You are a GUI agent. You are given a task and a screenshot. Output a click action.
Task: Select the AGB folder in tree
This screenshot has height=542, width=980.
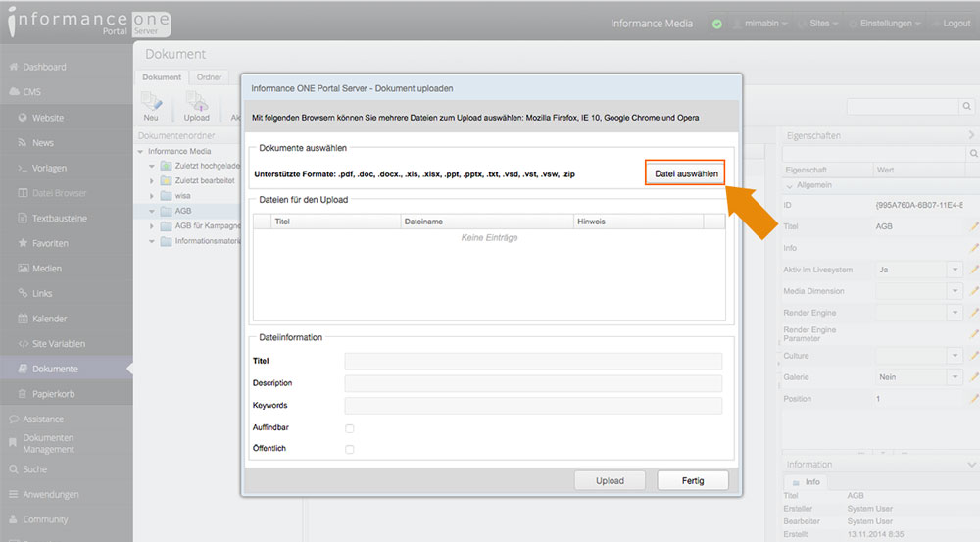pyautogui.click(x=183, y=211)
